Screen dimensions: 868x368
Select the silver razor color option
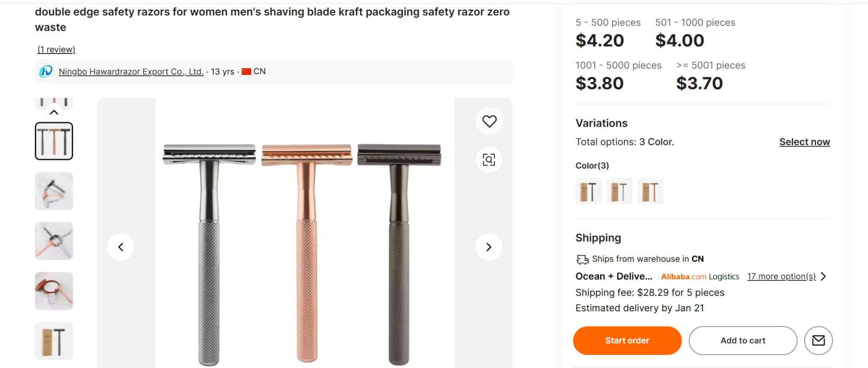tap(620, 191)
